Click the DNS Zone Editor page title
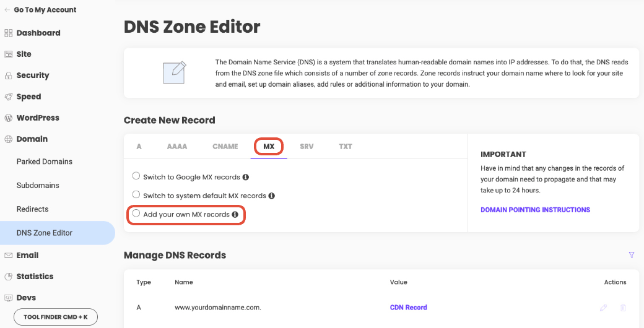The width and height of the screenshot is (644, 328). 192,27
